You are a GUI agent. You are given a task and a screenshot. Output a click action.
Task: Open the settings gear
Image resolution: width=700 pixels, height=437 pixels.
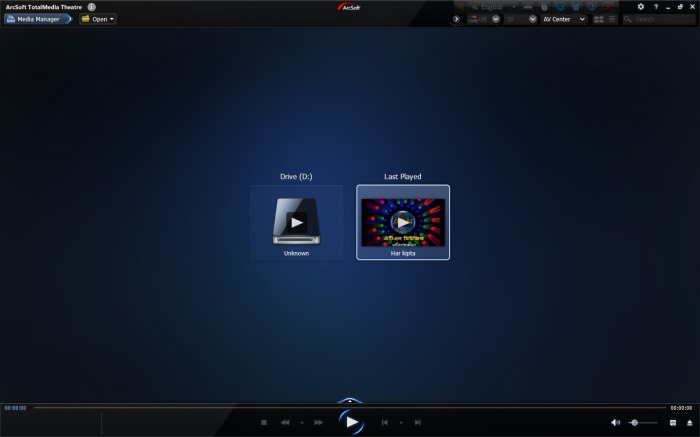[641, 7]
